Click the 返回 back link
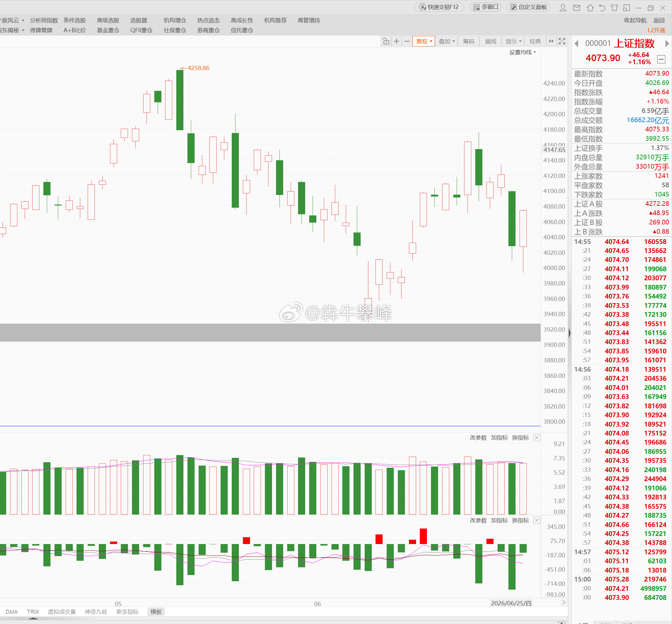This screenshot has width=672, height=624. pyautogui.click(x=659, y=20)
